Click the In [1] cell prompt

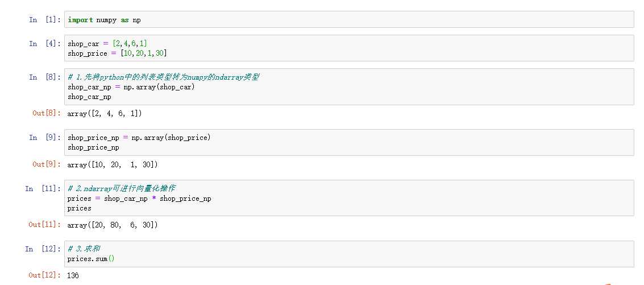pyautogui.click(x=44, y=20)
